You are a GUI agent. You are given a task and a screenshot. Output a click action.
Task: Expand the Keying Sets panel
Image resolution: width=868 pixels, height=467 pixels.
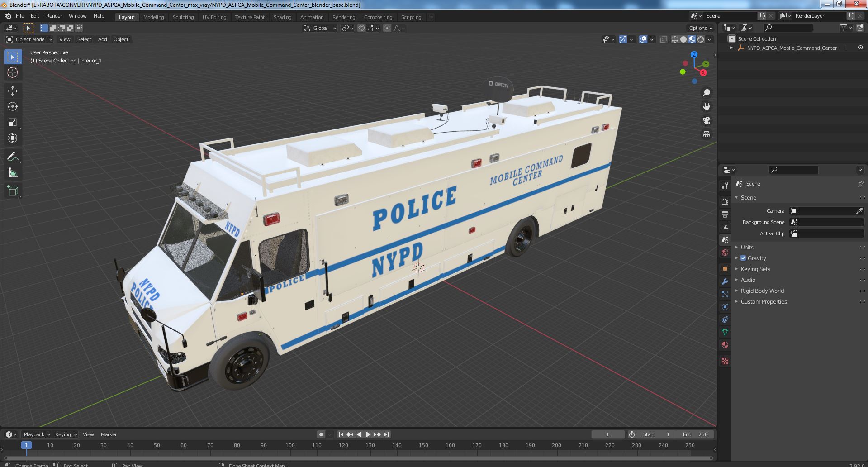point(755,269)
